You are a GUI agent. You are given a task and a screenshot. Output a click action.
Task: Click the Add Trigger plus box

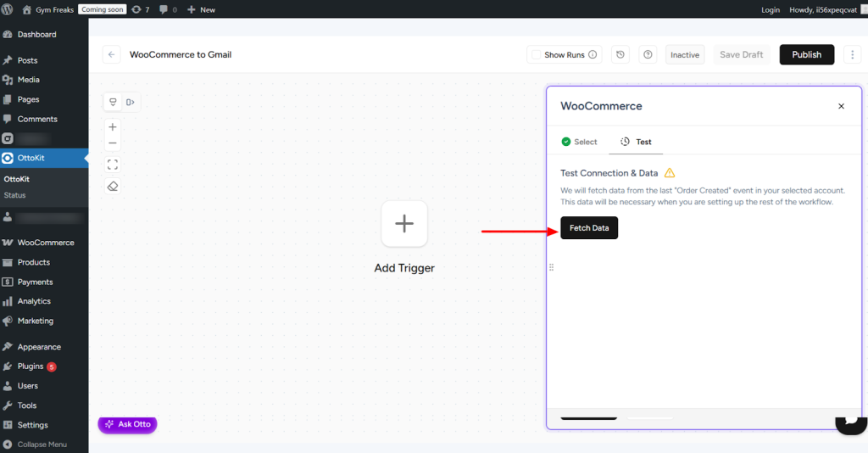[404, 224]
